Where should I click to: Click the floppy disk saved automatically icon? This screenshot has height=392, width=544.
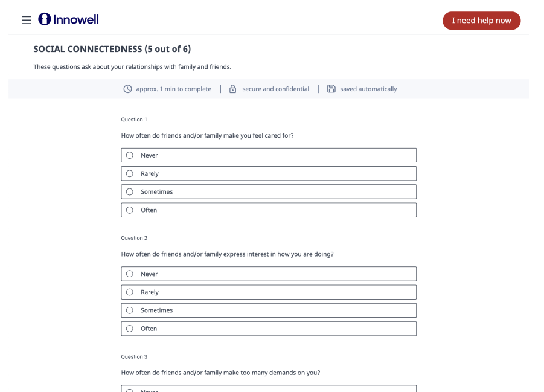click(331, 89)
